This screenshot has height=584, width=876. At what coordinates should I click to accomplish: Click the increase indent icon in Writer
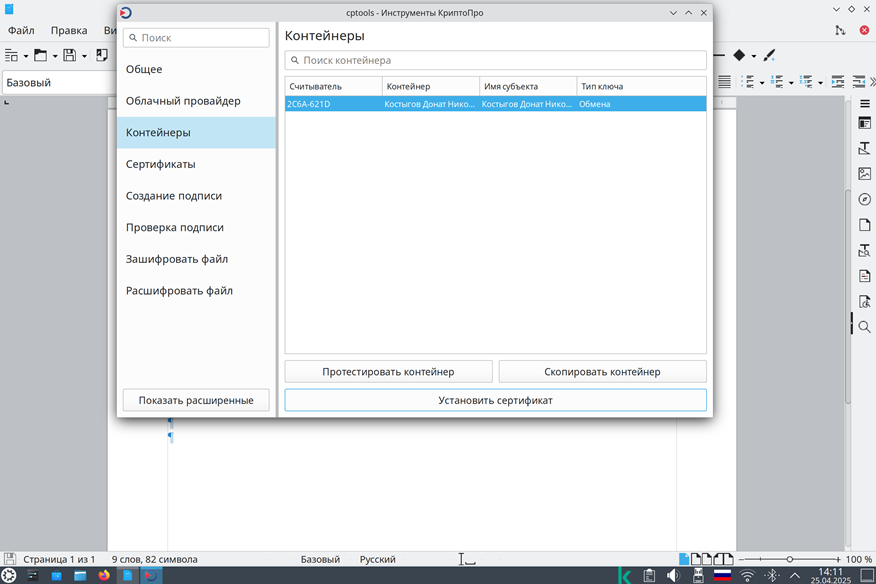[x=838, y=82]
